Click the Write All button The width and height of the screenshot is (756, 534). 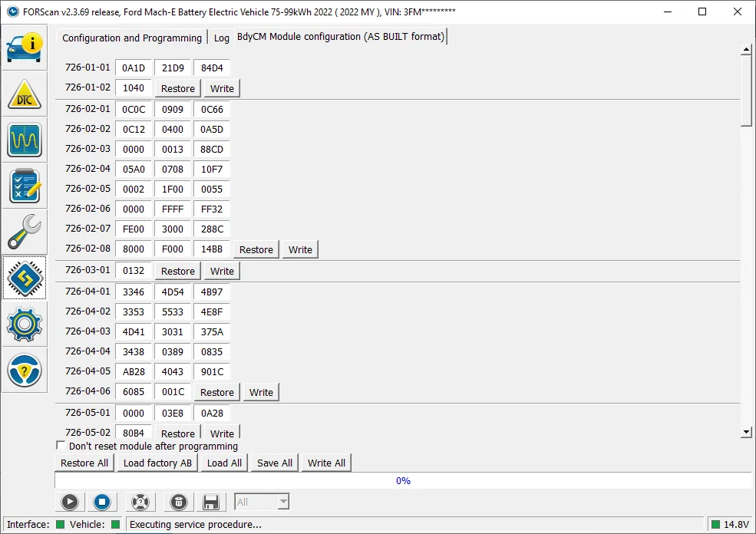326,463
